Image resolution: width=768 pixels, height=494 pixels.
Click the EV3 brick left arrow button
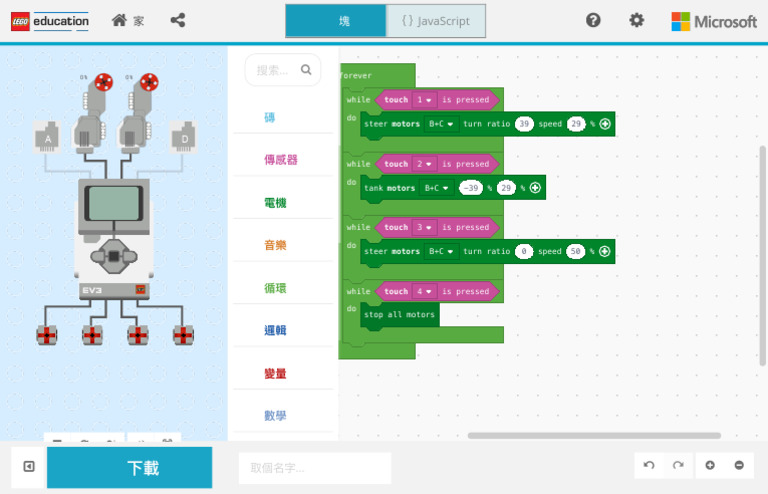click(x=97, y=256)
